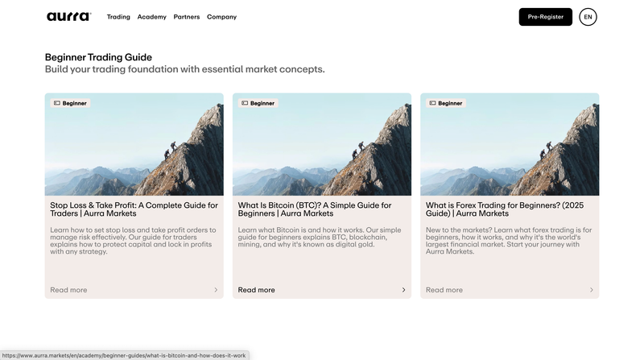The width and height of the screenshot is (644, 360).
Task: Open the Company menu
Action: [x=222, y=17]
